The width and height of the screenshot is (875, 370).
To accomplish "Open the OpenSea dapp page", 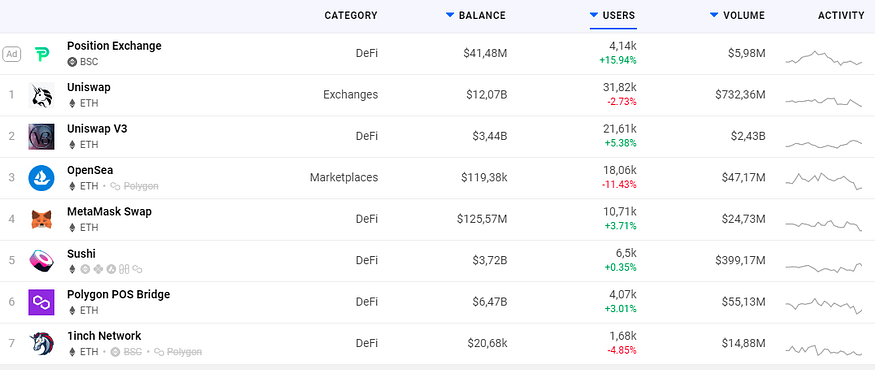I will coord(90,170).
